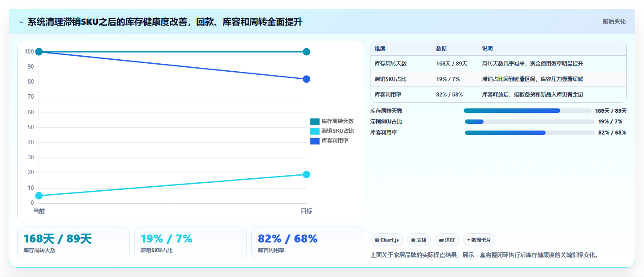Click the 数据 table column header
Screen dimensions: 644x277
441,49
